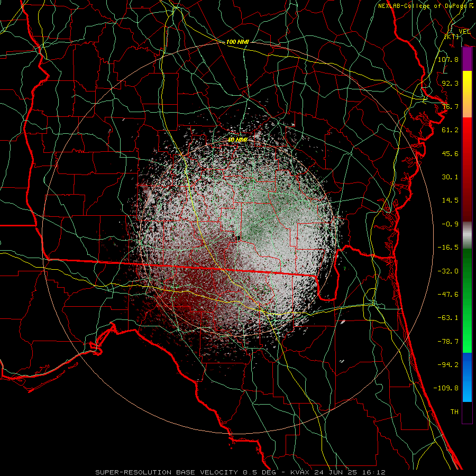476x476 pixels.
Task: Click the purple segment of the velocity color bar
Action: [x=467, y=59]
